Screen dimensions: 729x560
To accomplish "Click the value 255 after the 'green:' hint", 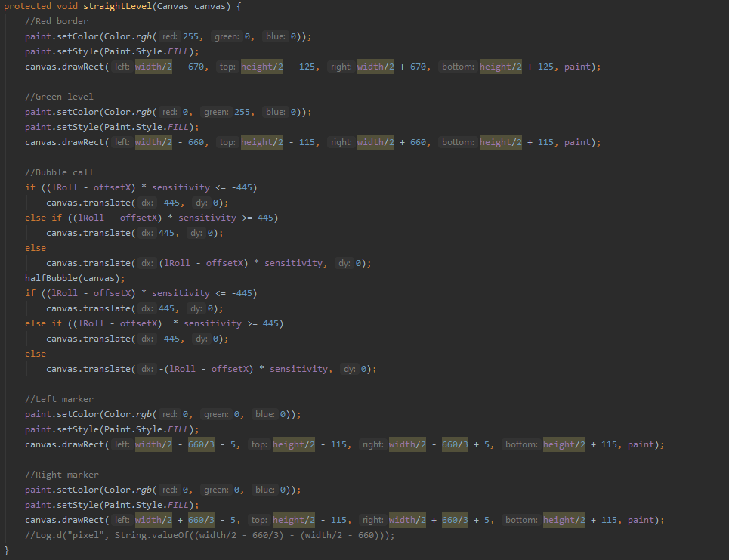I will [x=242, y=112].
